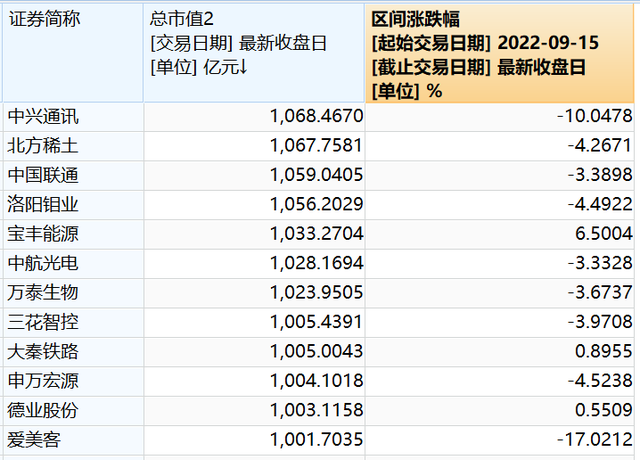This screenshot has width=640, height=460.
Task: Click market value cell 1,056.2029
Action: [254, 205]
